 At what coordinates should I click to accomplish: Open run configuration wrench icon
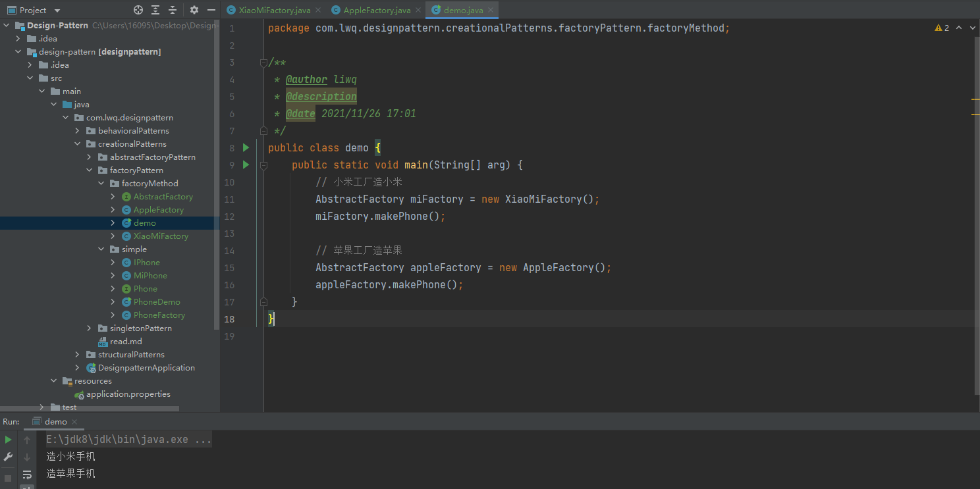[8, 457]
